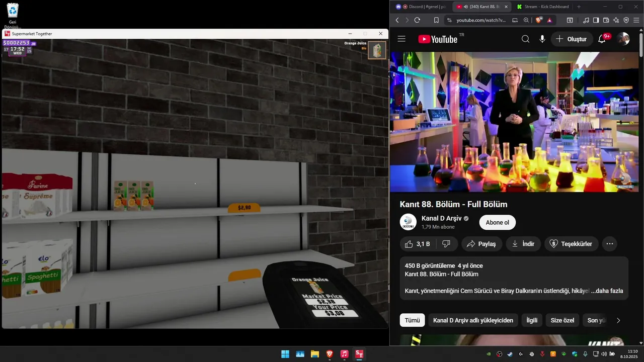644x362 pixels.
Task: Click the YouTube page vertical scrollbar
Action: point(641,45)
